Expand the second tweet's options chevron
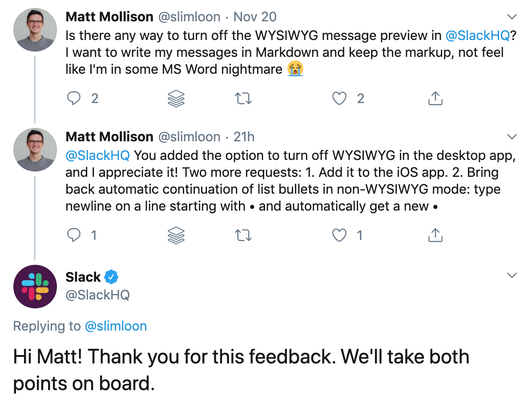Image resolution: width=532 pixels, height=407 pixels. pos(512,136)
